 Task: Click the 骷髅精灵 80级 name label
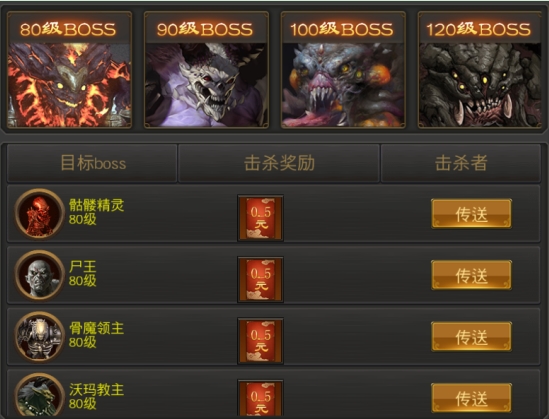click(96, 212)
